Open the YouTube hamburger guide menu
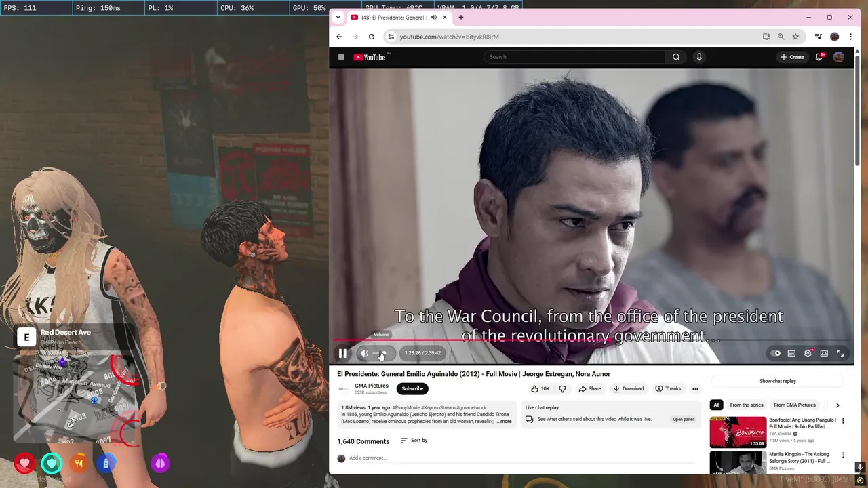The height and width of the screenshot is (488, 868). click(341, 57)
